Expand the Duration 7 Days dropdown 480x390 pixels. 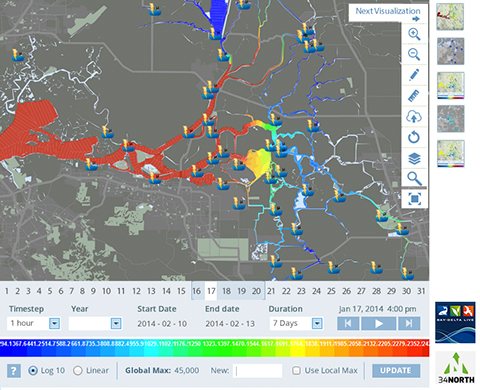coord(296,323)
